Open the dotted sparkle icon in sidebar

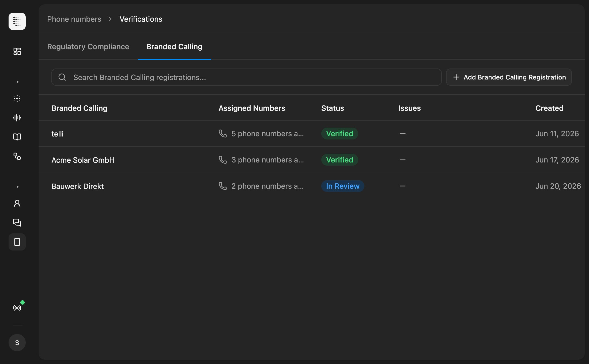pos(17,98)
